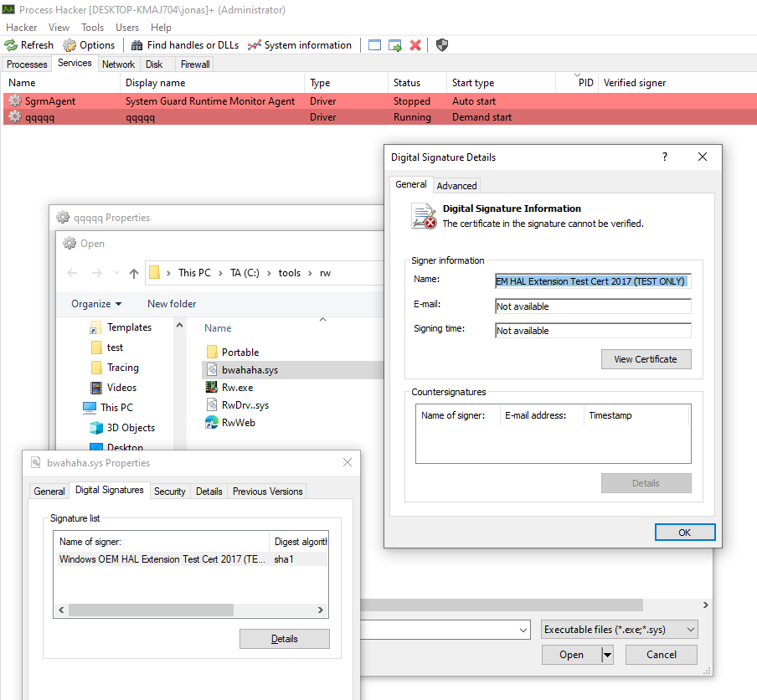Click the up arrow in Open dialog
Image resolution: width=757 pixels, height=700 pixels.
tap(134, 273)
